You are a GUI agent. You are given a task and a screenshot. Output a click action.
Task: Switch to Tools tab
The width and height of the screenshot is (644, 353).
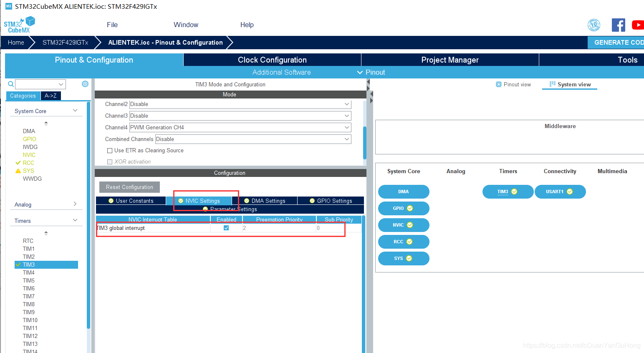pyautogui.click(x=591, y=60)
